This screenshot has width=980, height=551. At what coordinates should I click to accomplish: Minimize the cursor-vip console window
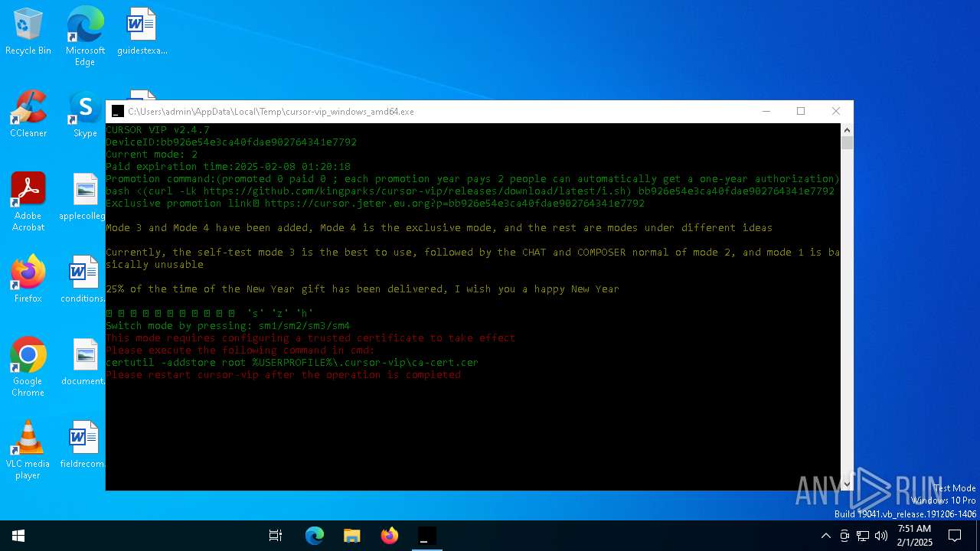pyautogui.click(x=766, y=112)
